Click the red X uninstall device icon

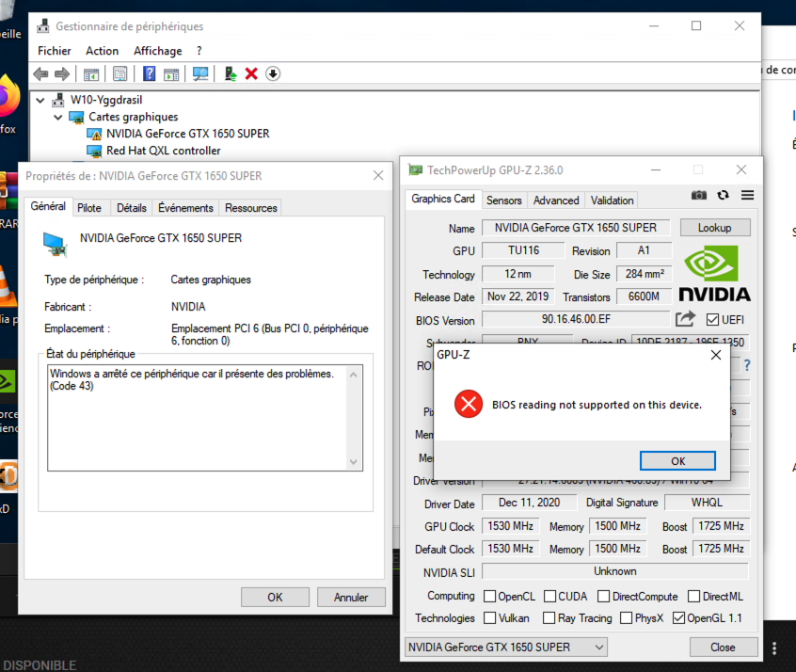[x=251, y=74]
